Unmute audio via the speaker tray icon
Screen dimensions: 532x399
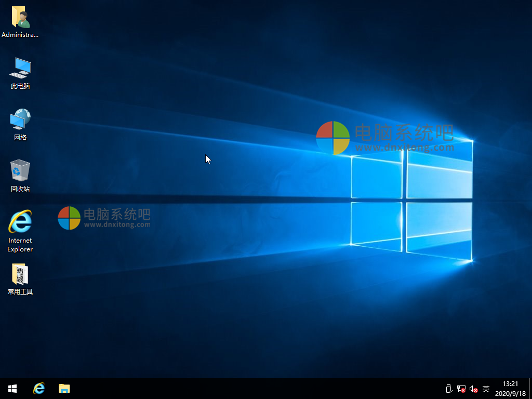pos(473,389)
